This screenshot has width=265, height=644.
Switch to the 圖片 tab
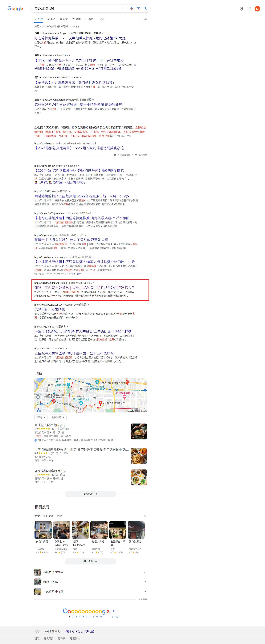coord(51,19)
